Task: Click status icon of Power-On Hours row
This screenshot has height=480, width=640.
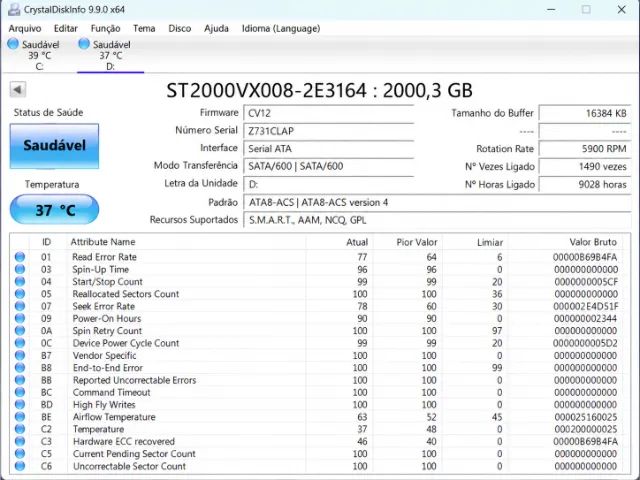Action: 20,318
